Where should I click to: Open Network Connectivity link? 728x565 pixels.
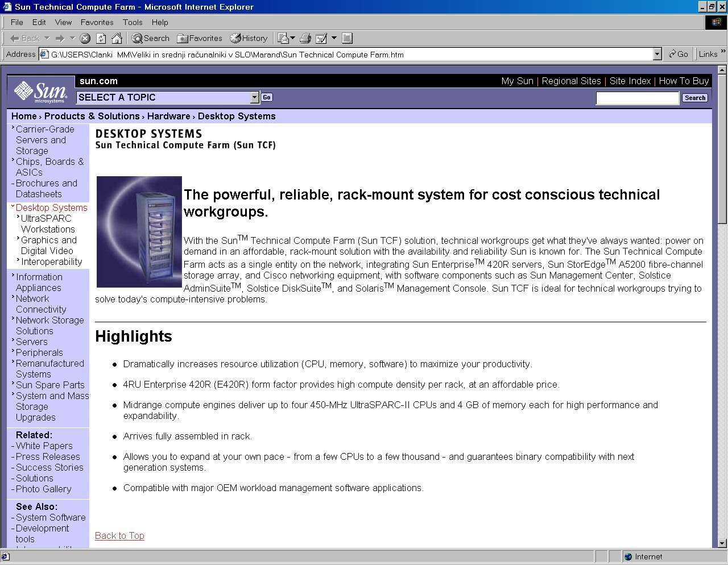coord(41,304)
